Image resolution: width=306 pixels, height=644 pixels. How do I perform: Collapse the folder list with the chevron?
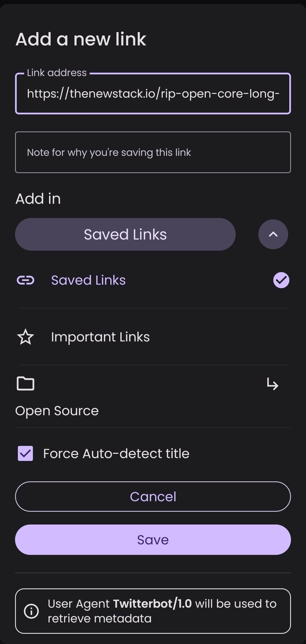tap(273, 234)
